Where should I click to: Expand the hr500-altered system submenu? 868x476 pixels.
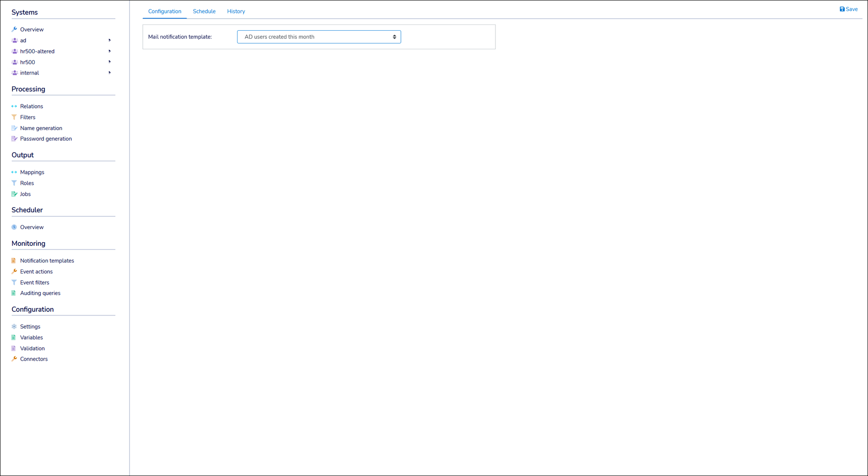coord(109,51)
